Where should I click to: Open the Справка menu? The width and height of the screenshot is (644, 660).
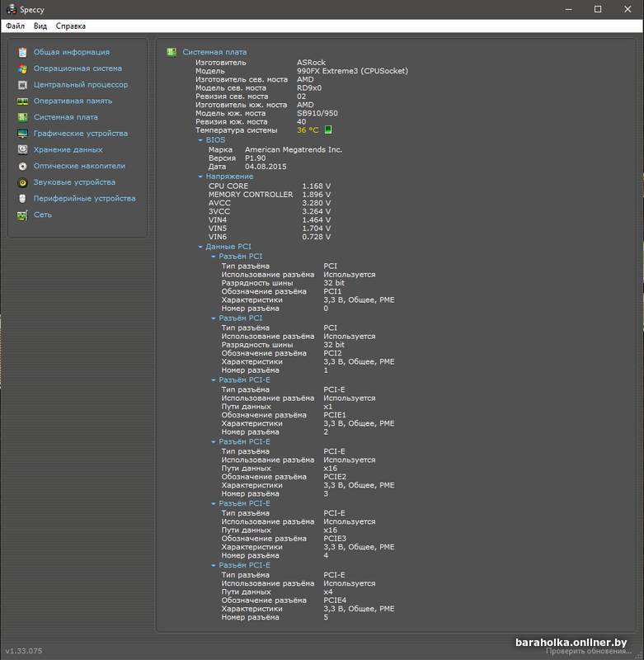pyautogui.click(x=71, y=26)
